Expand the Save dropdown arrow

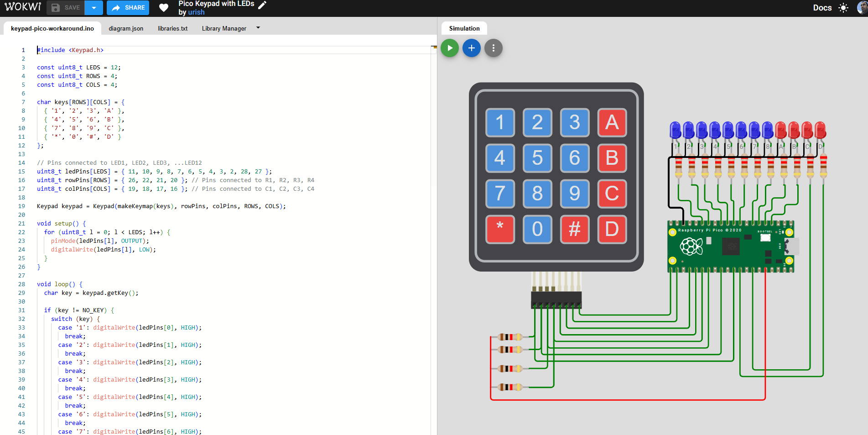(x=94, y=8)
